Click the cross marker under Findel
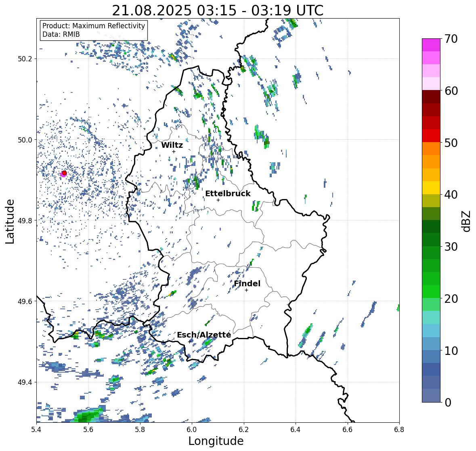Screen dimensions: 476x451 (247, 290)
